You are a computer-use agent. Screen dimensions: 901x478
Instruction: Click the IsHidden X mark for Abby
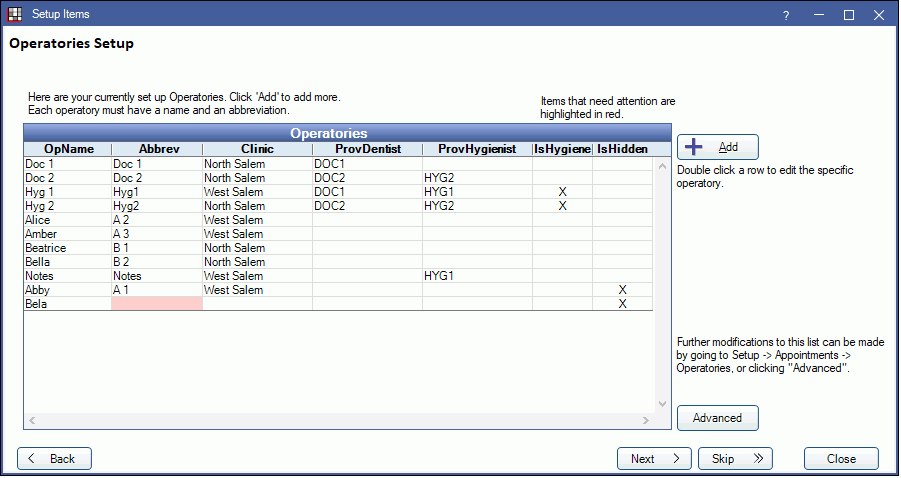point(622,290)
